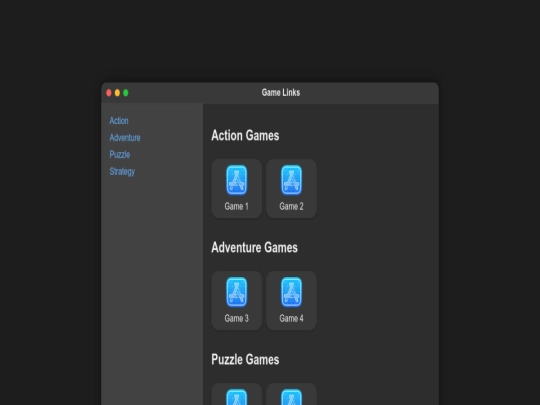
Task: Jump to Adventure in the sidebar
Action: 125,138
